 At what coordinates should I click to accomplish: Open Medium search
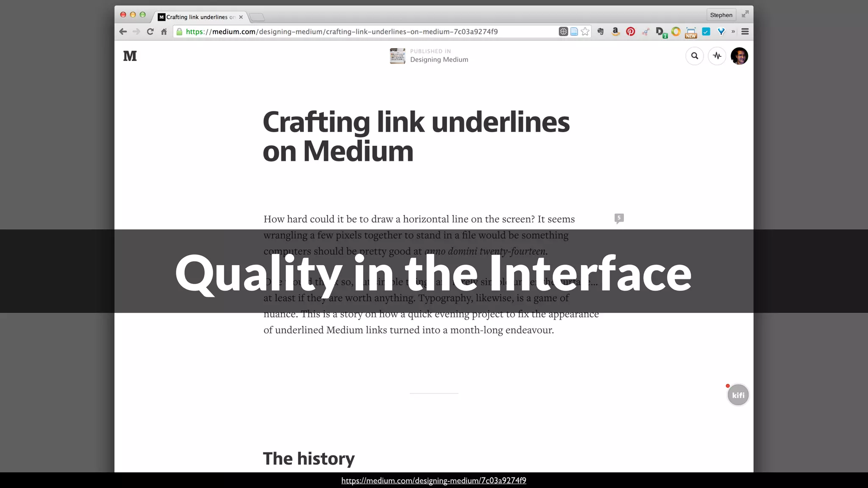point(695,56)
